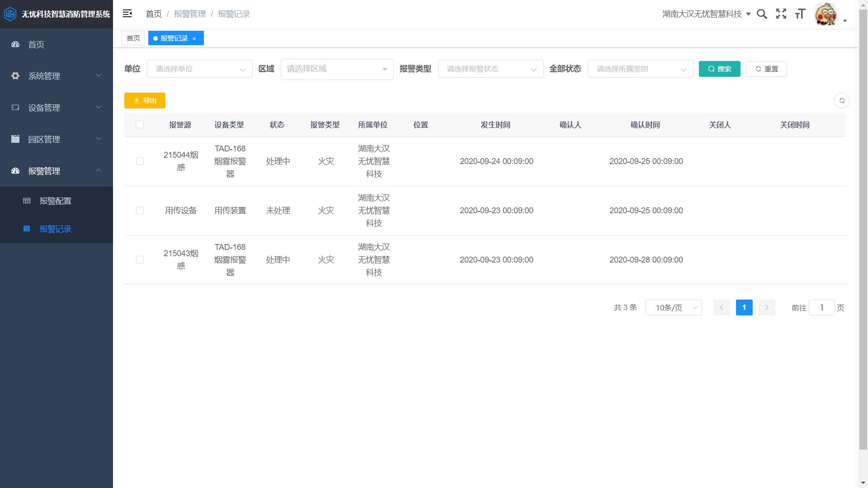Switch to the 首页 tab
The width and height of the screenshot is (868, 488).
click(x=133, y=38)
